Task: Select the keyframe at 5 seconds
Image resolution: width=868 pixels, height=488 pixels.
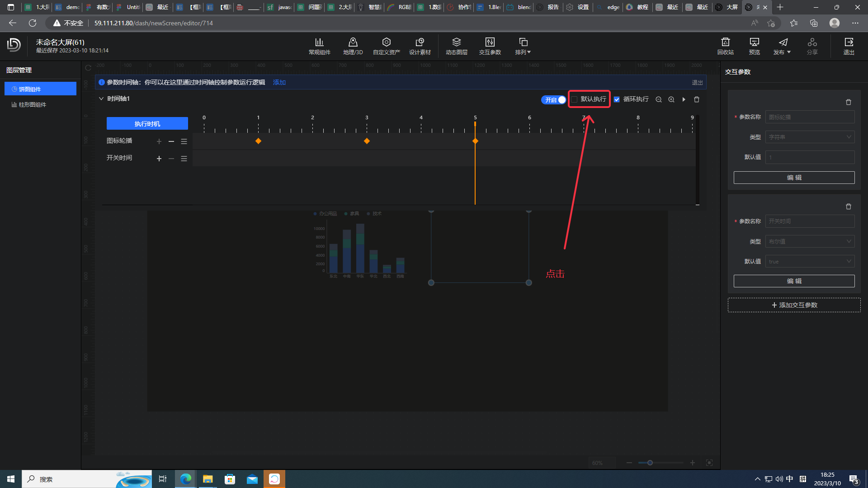Action: point(475,141)
